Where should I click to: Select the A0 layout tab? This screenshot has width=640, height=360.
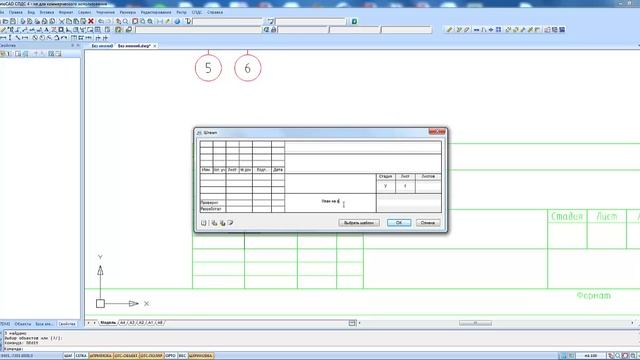160,323
